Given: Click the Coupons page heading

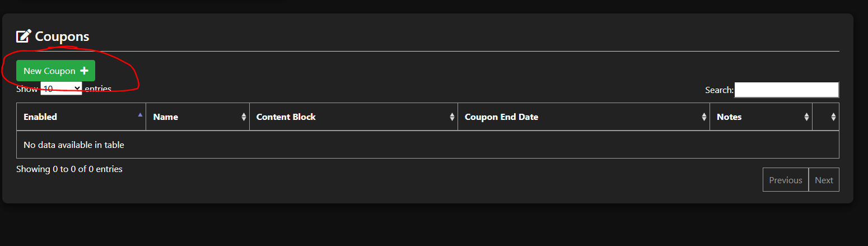Looking at the screenshot, I should tap(62, 36).
